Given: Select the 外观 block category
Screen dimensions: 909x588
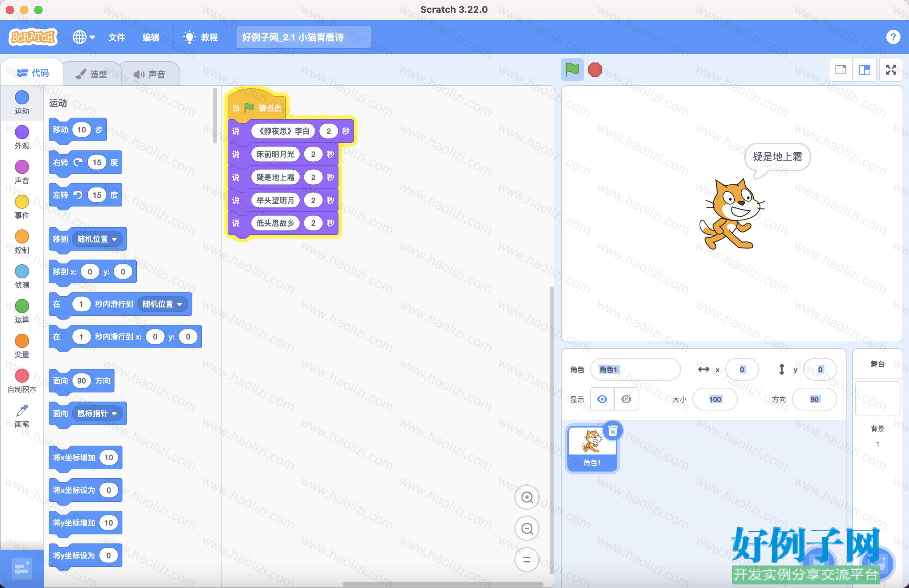Looking at the screenshot, I should (x=22, y=137).
